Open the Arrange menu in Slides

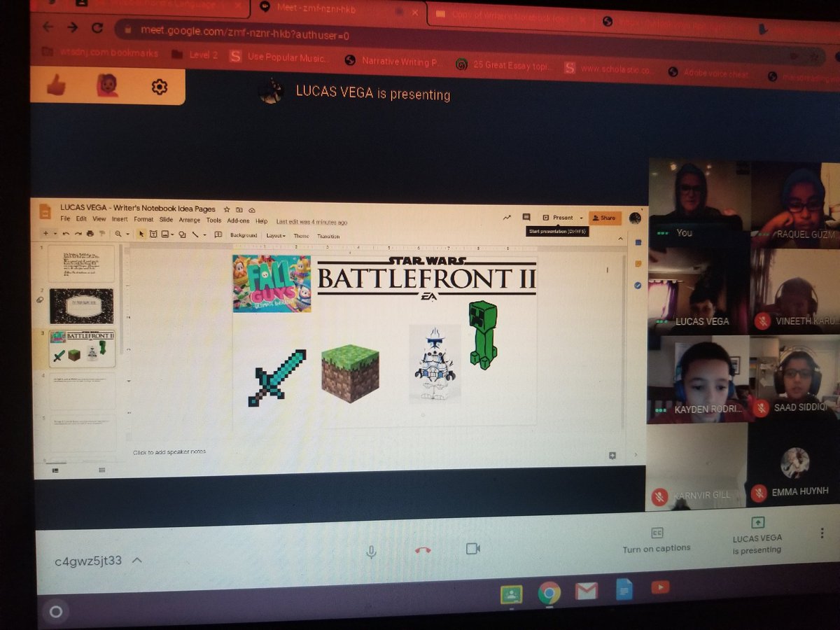coord(190,220)
